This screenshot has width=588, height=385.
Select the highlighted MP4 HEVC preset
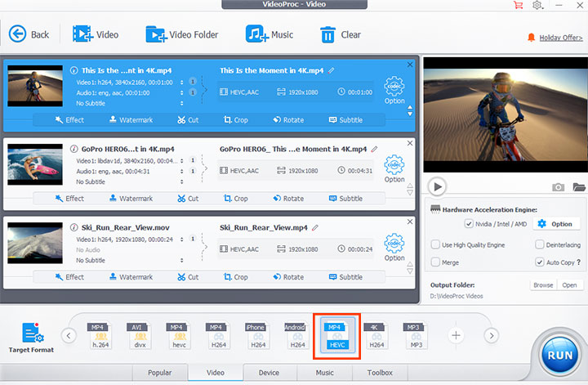point(337,335)
